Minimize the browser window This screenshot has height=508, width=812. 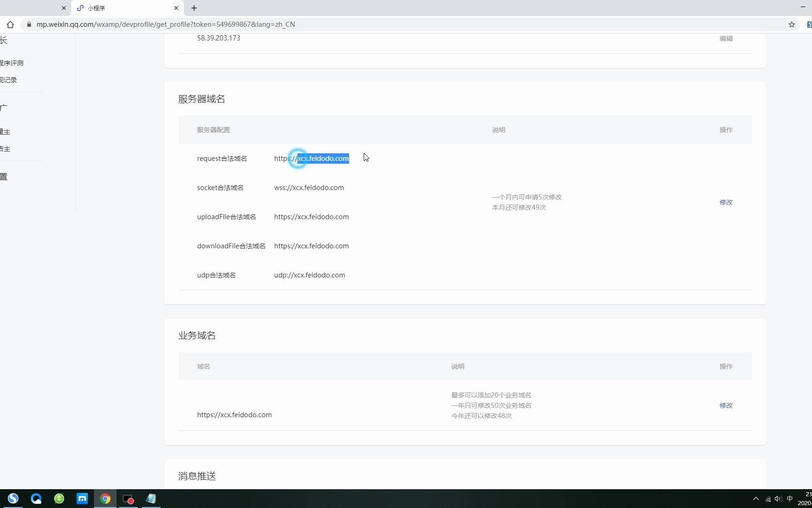pos(803,8)
